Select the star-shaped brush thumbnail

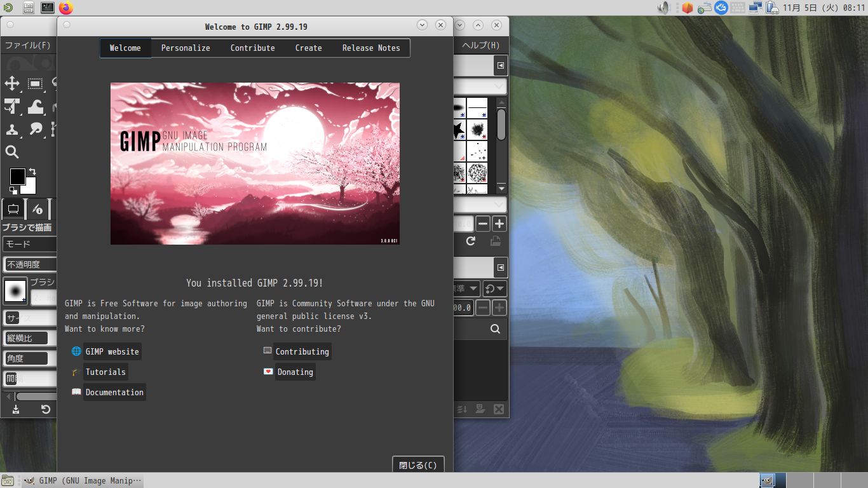pos(459,130)
